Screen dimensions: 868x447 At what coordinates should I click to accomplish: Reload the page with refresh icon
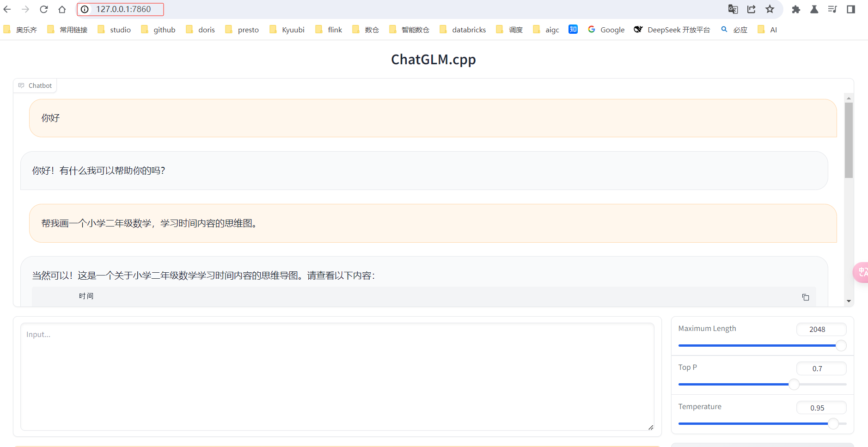pos(44,9)
